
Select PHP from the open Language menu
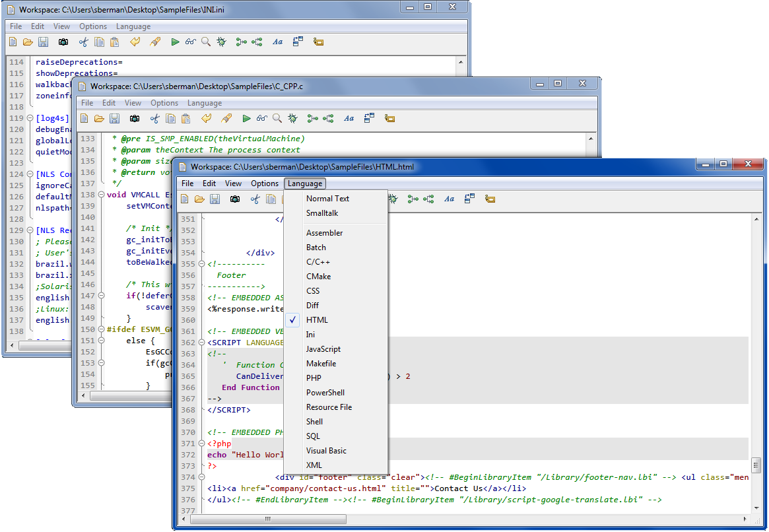(x=315, y=378)
